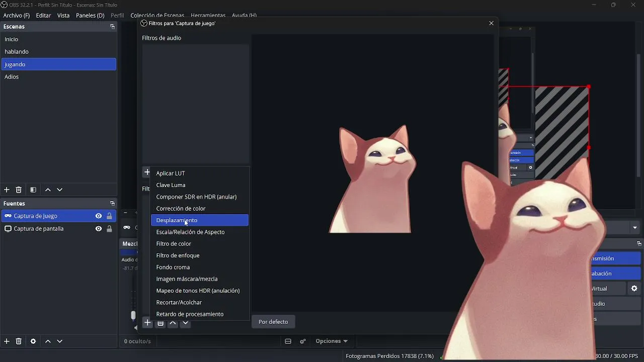Image resolution: width=644 pixels, height=362 pixels.
Task: Undock the controls panel in main window
Action: point(639,244)
